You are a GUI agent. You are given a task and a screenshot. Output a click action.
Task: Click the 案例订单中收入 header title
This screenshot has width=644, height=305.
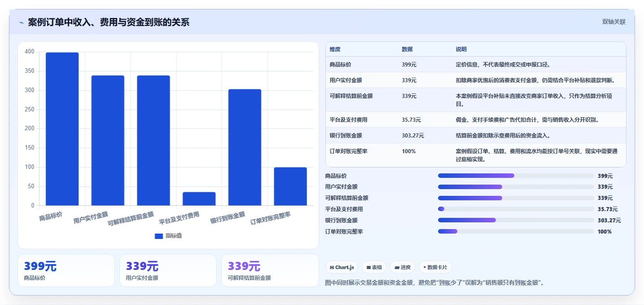pos(109,22)
